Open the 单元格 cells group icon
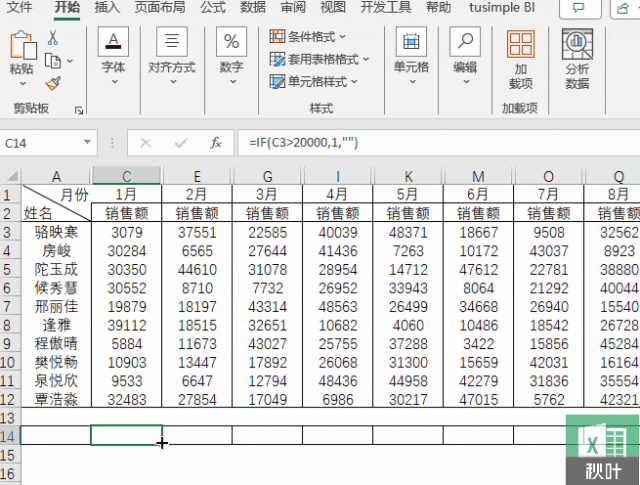 (x=411, y=42)
